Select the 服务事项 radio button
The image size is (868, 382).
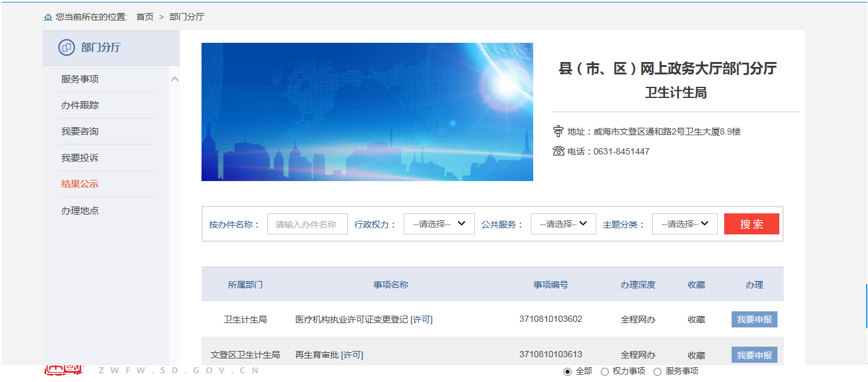tap(657, 371)
